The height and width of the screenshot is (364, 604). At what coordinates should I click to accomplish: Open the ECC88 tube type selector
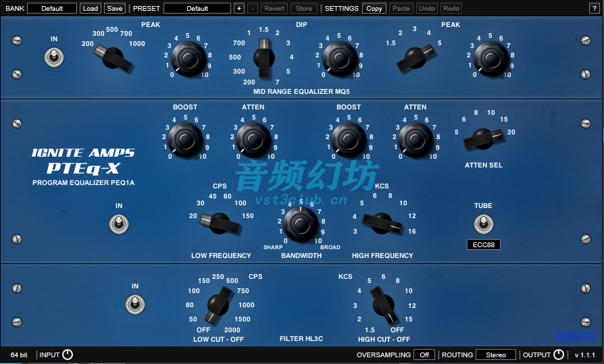click(484, 244)
